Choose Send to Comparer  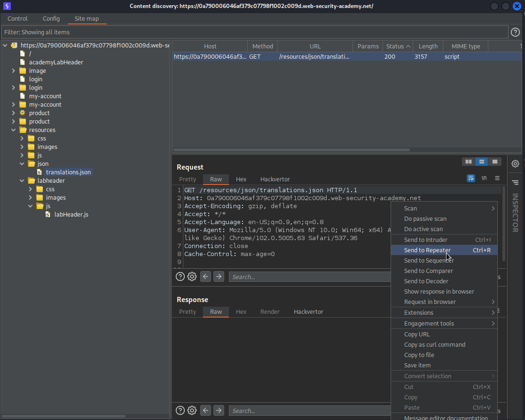coord(444,271)
